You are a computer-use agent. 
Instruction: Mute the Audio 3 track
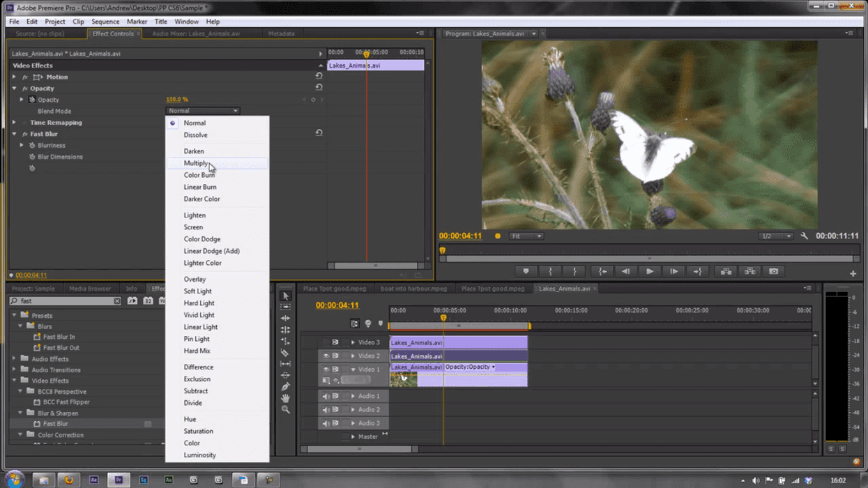[x=326, y=423]
